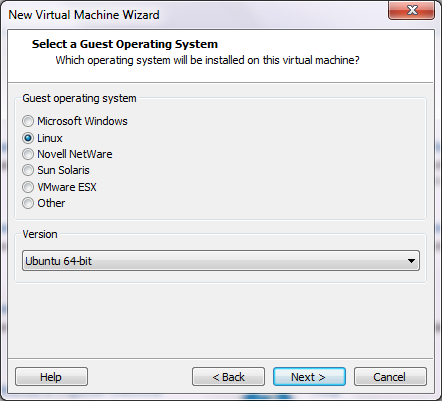This screenshot has height=401, width=442.
Task: Go to the previous step with Back
Action: click(x=228, y=377)
